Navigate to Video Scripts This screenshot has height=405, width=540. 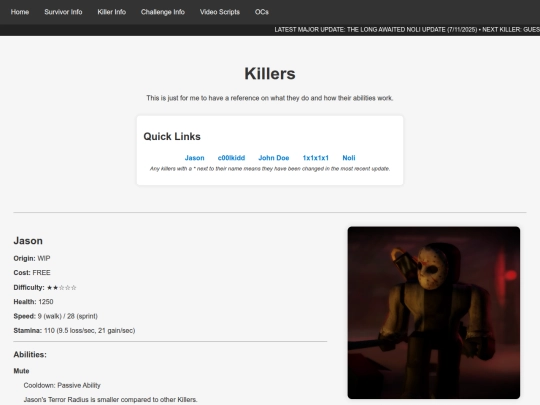[220, 12]
